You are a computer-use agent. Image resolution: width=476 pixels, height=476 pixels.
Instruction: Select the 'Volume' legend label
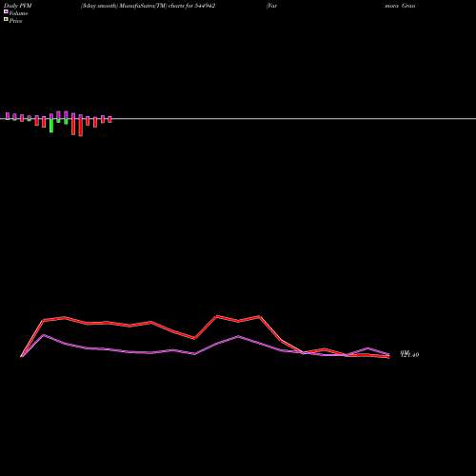click(x=18, y=13)
